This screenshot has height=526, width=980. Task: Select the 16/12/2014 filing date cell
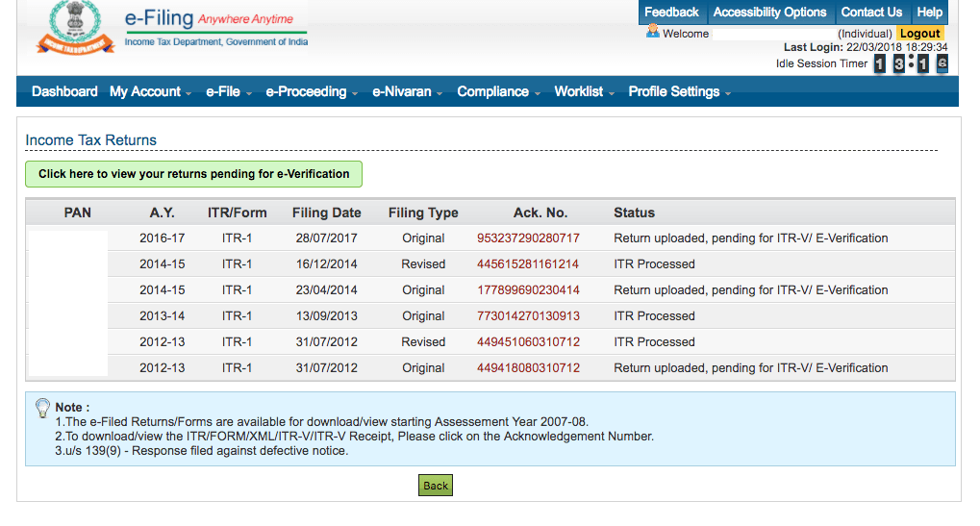pos(326,264)
